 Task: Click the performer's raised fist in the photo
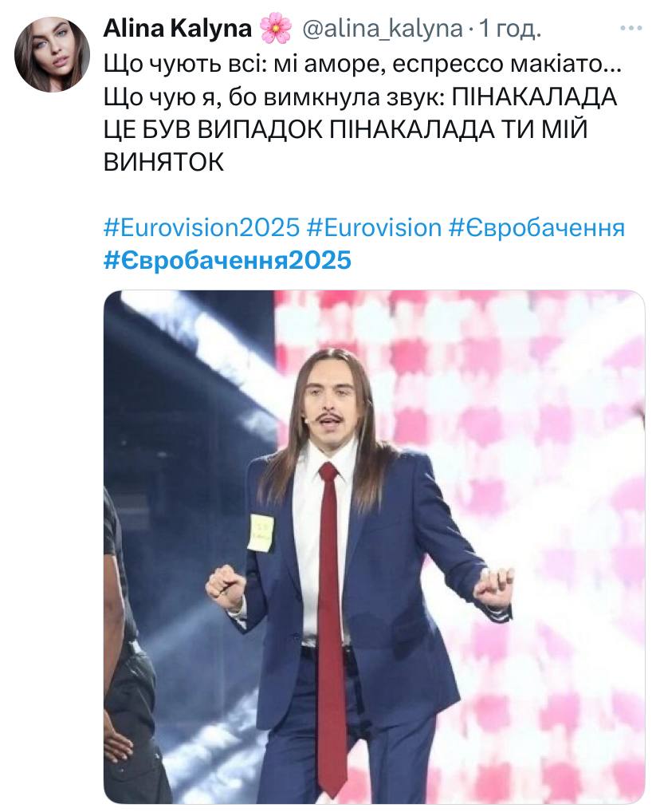[226, 585]
